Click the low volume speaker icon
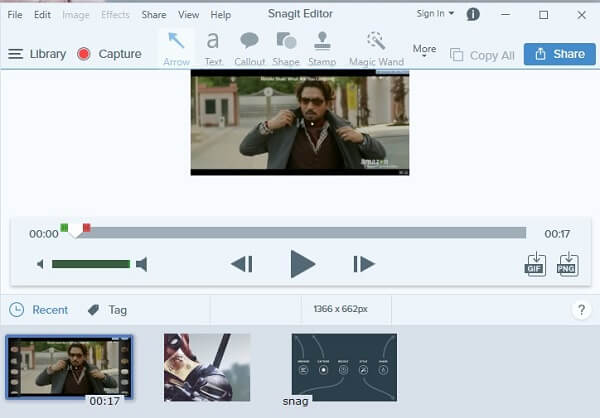This screenshot has height=418, width=600. [40, 264]
